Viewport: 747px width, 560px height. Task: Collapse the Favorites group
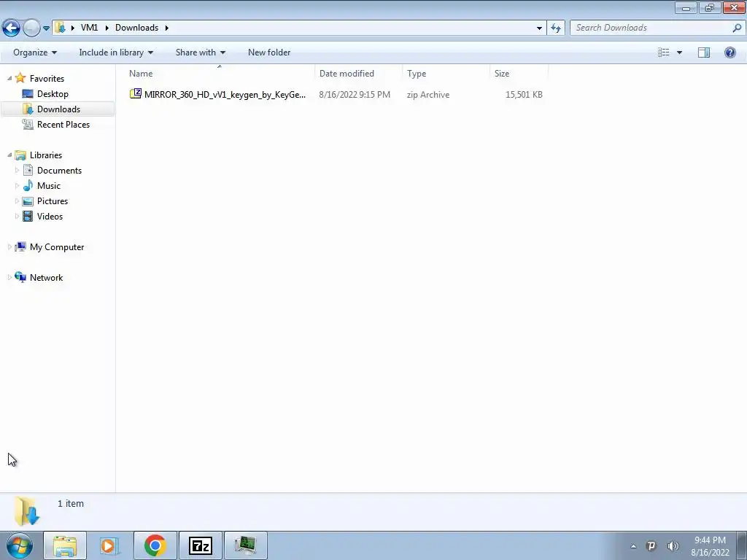9,78
